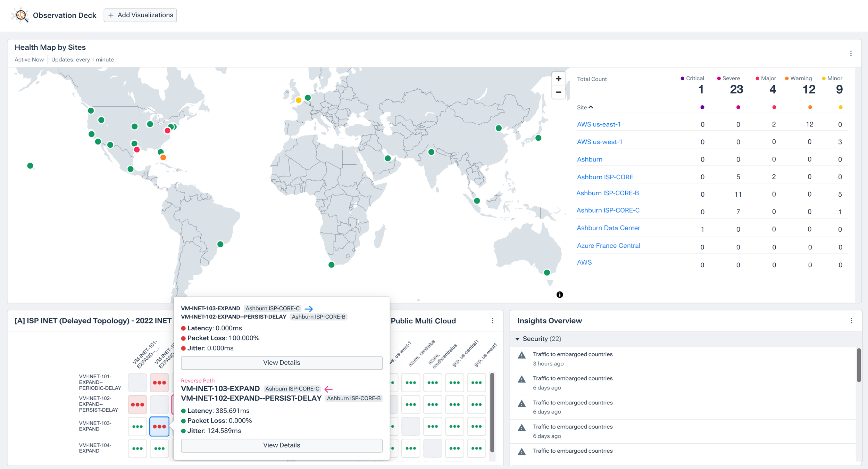This screenshot has width=868, height=469.
Task: Click the warning triangle beside the newest security alert
Action: coord(522,355)
